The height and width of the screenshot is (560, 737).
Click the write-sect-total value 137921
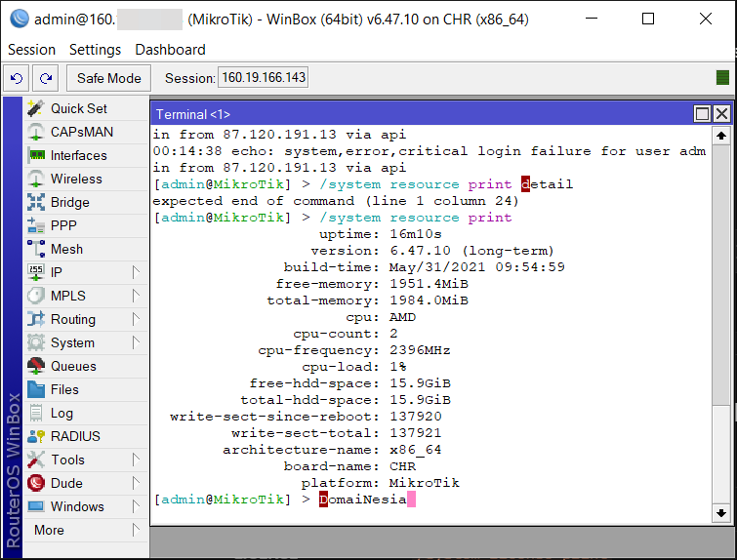click(x=416, y=433)
